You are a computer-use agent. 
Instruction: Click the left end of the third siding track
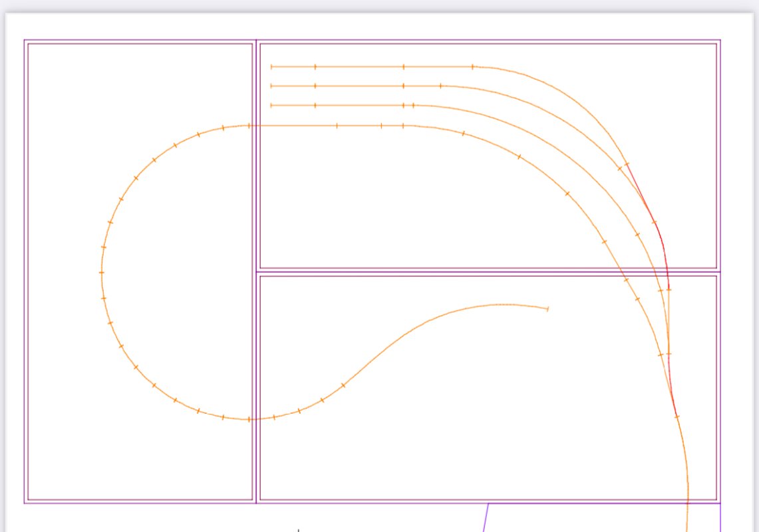point(271,105)
